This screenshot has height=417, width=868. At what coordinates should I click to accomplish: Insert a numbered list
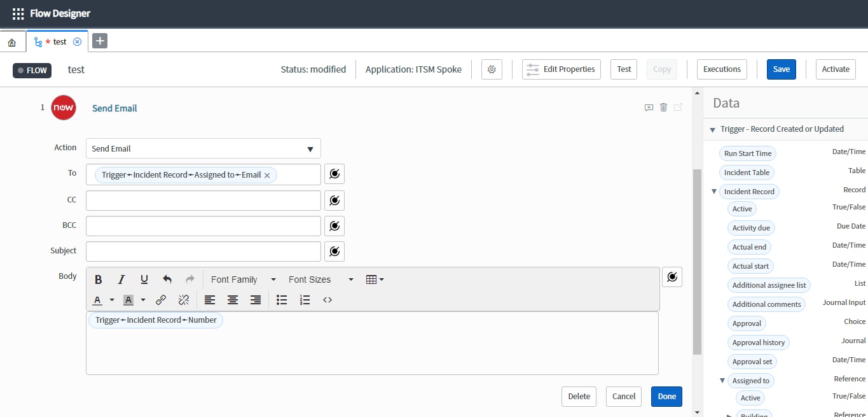point(305,300)
